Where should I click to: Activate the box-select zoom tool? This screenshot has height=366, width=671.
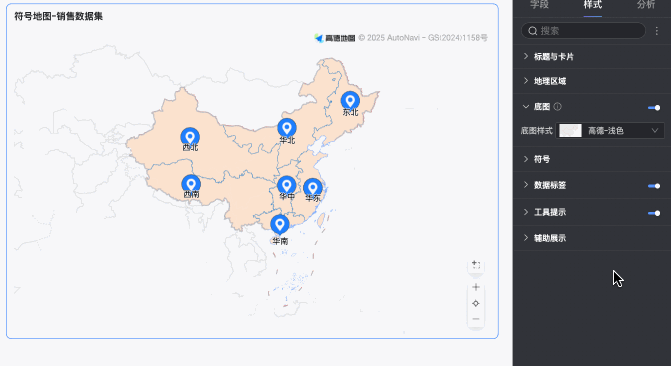[476, 265]
